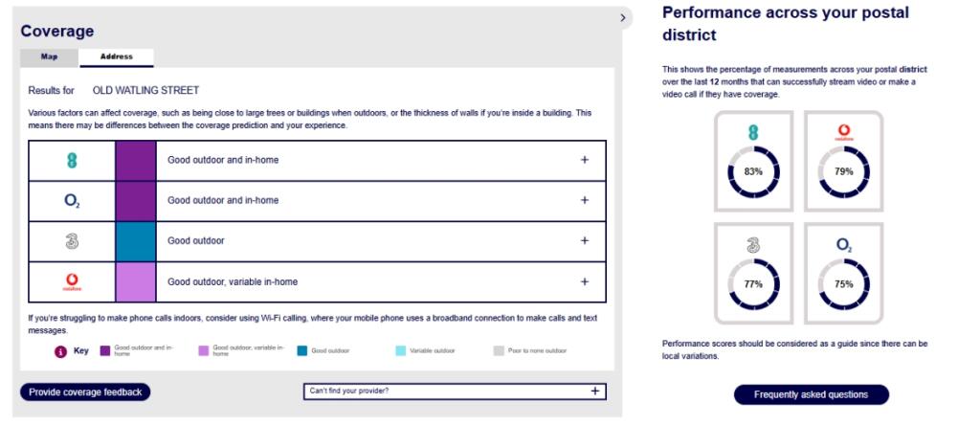Click the Three logo in coverage table
Screen dimensions: 980x425
(x=72, y=241)
